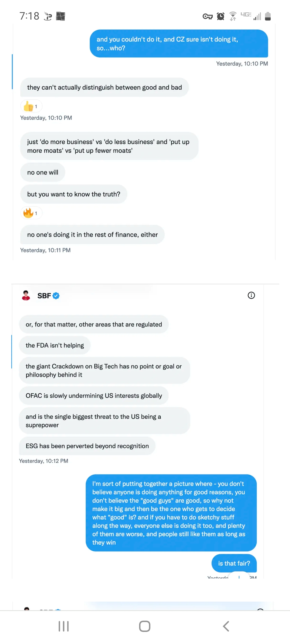
Task: Tap the 'no one will' message bubble
Action: click(43, 172)
